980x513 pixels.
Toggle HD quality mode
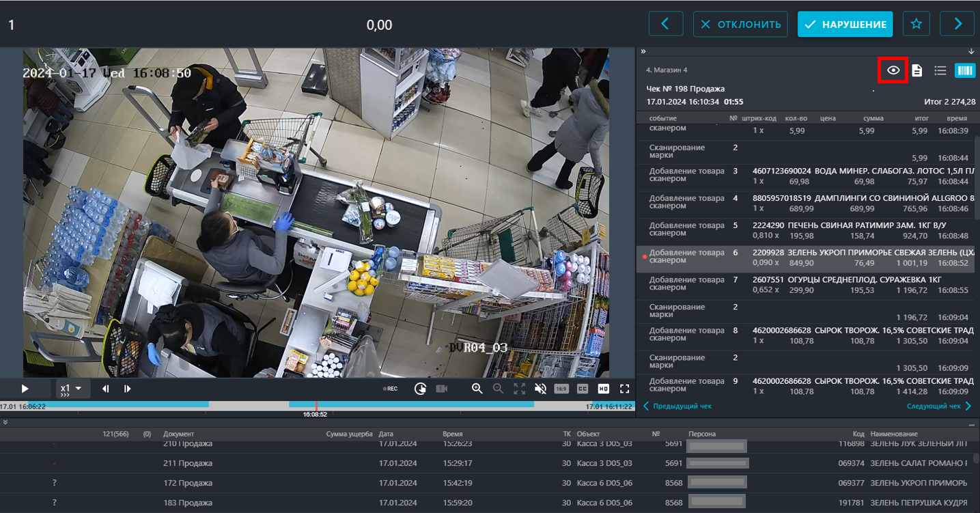604,389
